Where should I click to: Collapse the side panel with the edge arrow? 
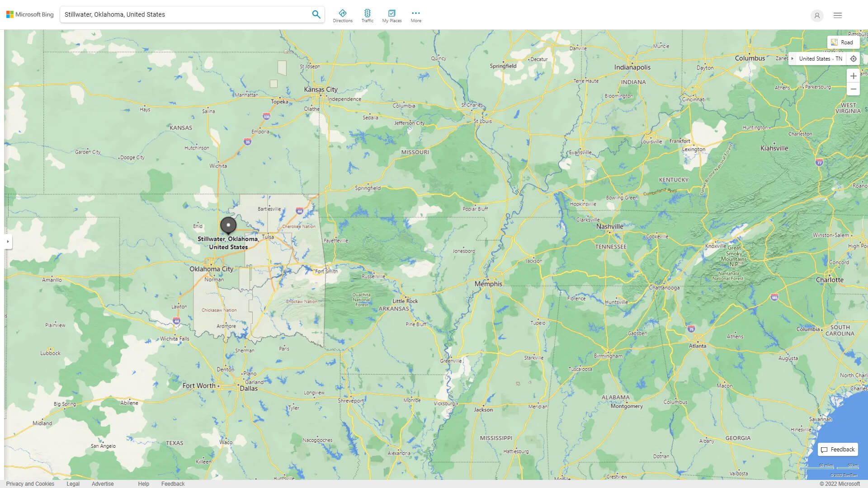click(8, 242)
